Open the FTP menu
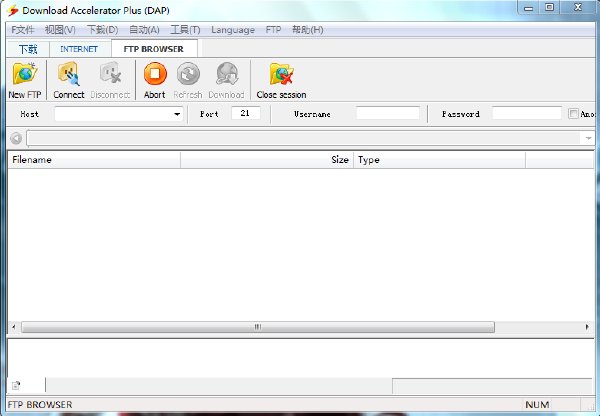The height and width of the screenshot is (416, 600). 273,30
